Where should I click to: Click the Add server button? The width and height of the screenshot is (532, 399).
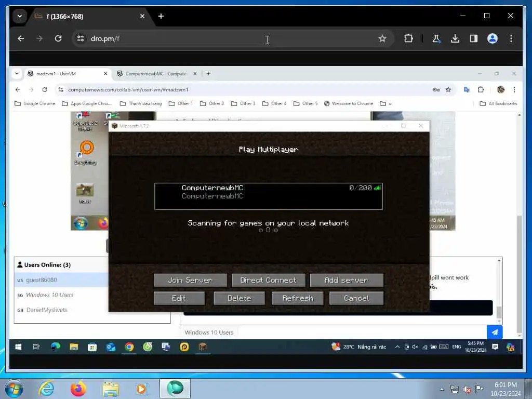pyautogui.click(x=347, y=280)
